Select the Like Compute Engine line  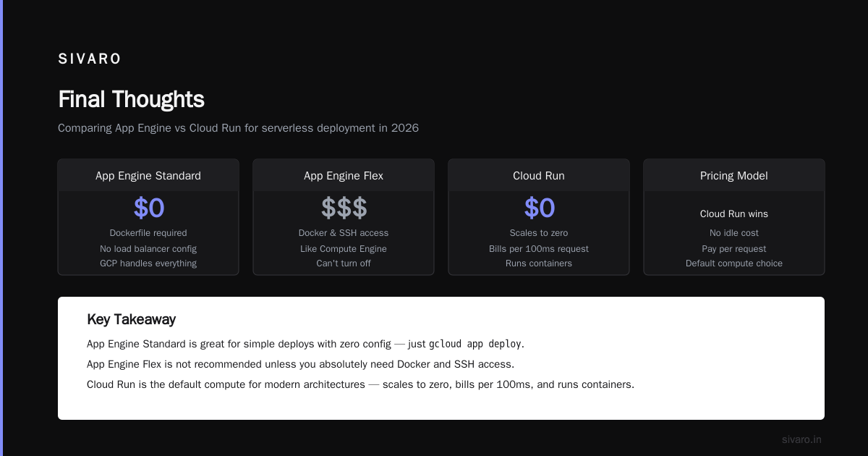(344, 248)
